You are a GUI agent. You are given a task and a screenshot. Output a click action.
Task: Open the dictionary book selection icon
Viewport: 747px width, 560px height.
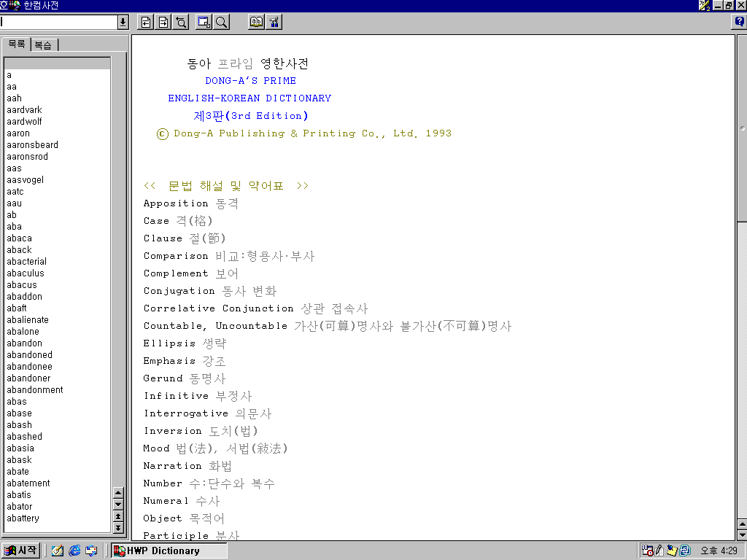[x=256, y=22]
